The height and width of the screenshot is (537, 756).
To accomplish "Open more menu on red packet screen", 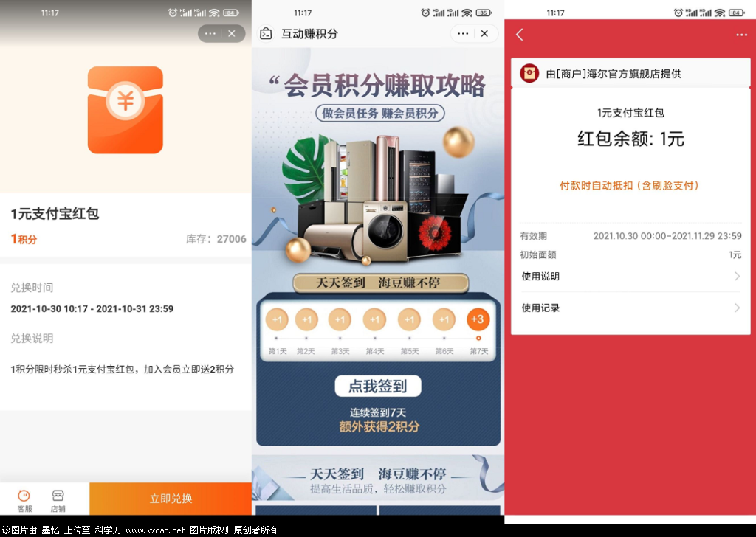I will click(x=741, y=35).
